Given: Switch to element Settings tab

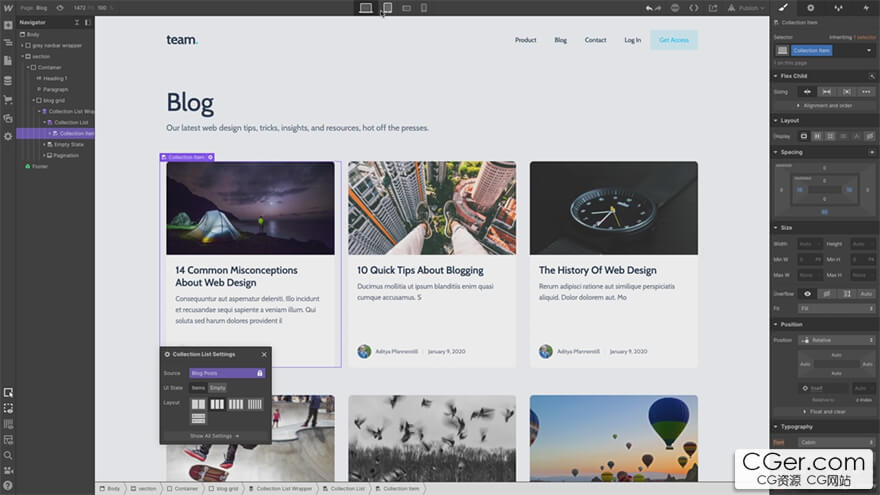Looking at the screenshot, I should coord(810,8).
